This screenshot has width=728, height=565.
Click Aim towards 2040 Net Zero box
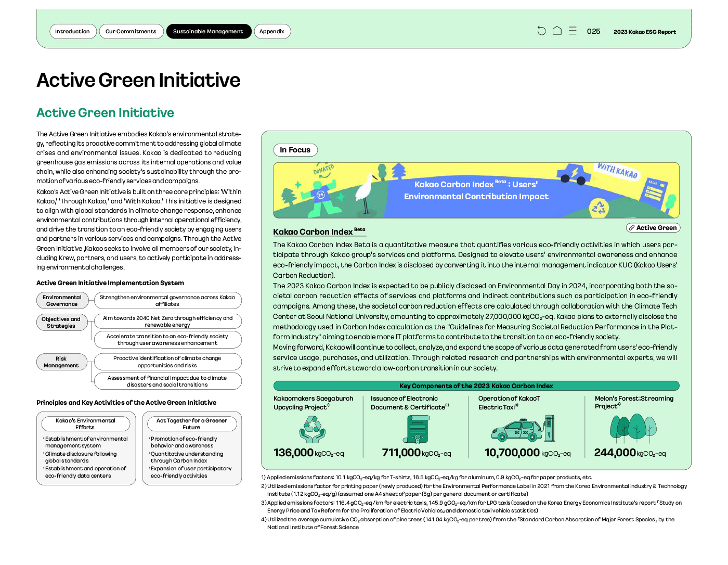tap(167, 322)
